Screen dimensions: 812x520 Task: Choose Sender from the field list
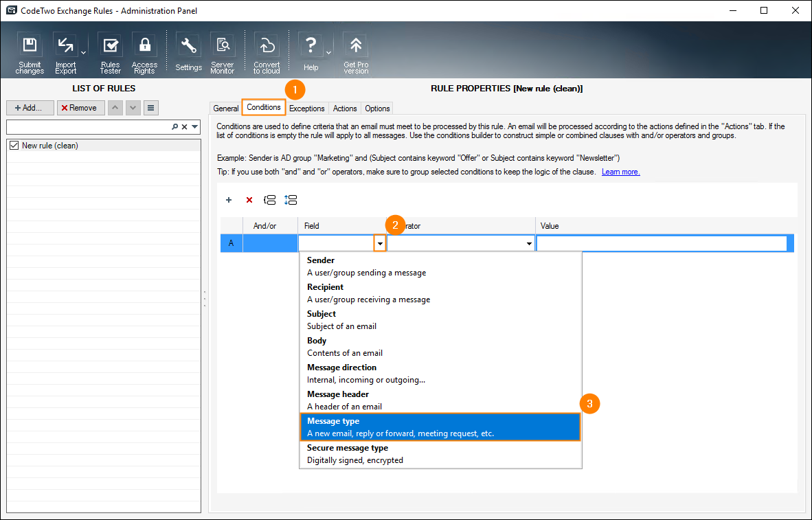click(x=440, y=267)
